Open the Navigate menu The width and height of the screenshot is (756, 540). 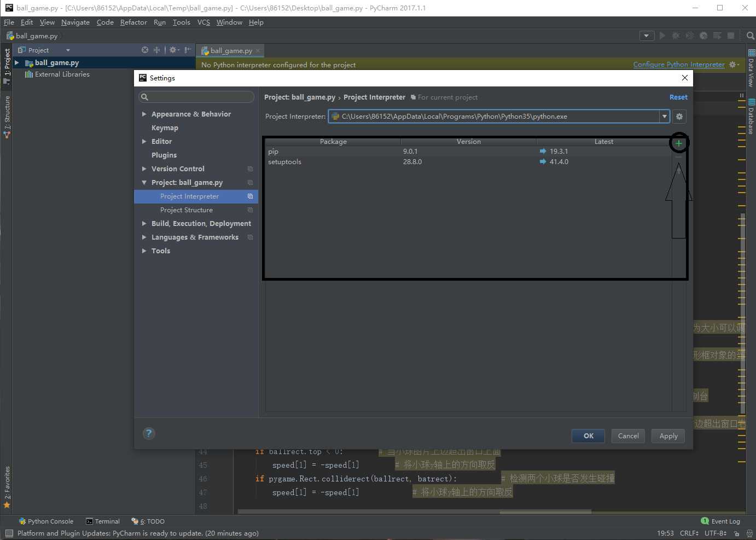(75, 22)
